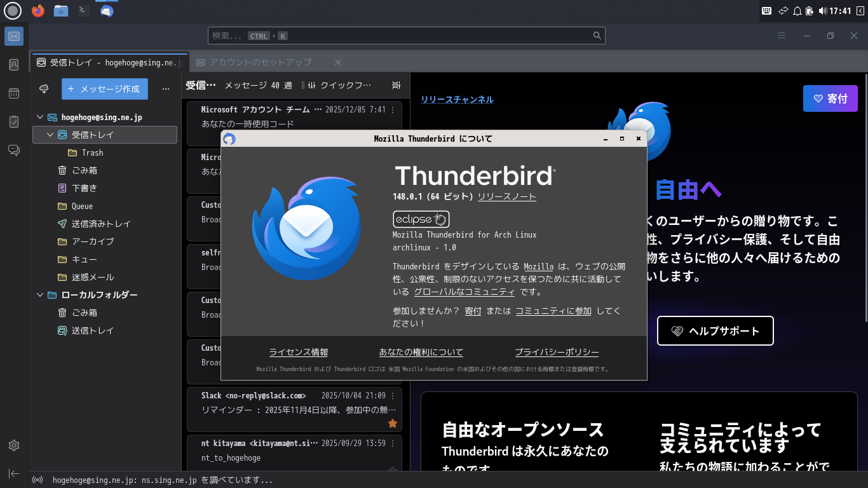Viewport: 868px width, 488px height.
Task: Open the terminal from the top panel
Action: (83, 11)
